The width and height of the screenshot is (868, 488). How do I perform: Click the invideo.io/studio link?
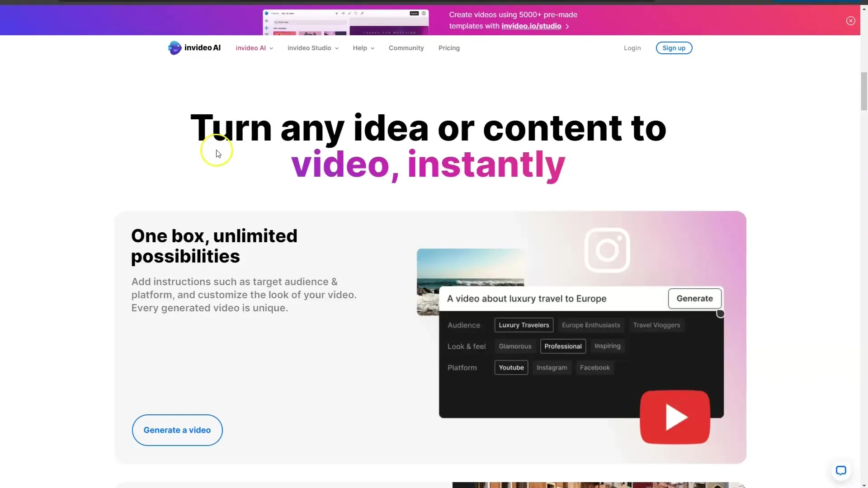click(x=531, y=26)
